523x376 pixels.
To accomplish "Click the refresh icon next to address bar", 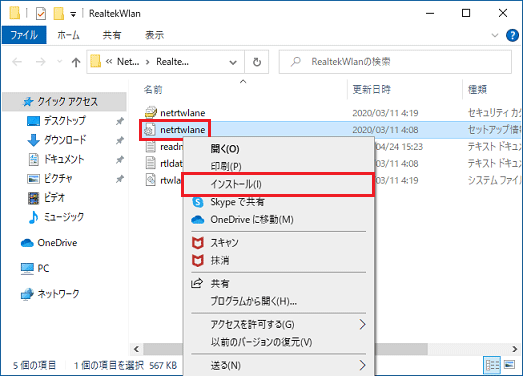I will 257,62.
